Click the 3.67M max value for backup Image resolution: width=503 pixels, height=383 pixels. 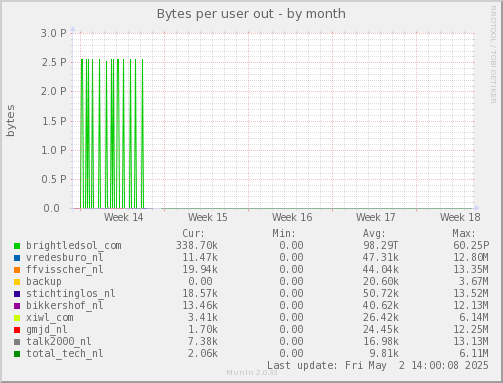tap(474, 282)
